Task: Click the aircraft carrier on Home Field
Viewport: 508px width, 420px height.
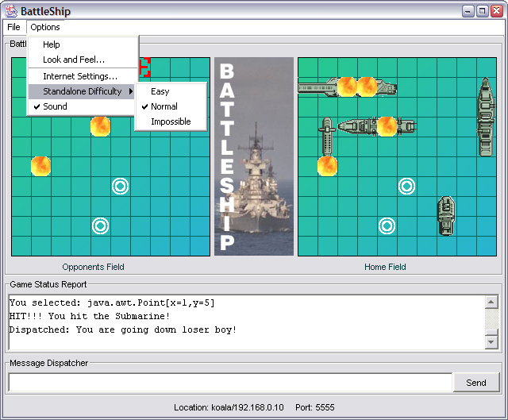Action: (x=348, y=87)
